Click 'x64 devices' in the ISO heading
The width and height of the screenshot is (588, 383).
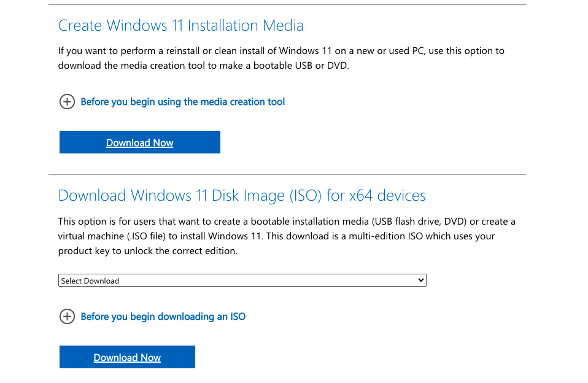click(387, 196)
